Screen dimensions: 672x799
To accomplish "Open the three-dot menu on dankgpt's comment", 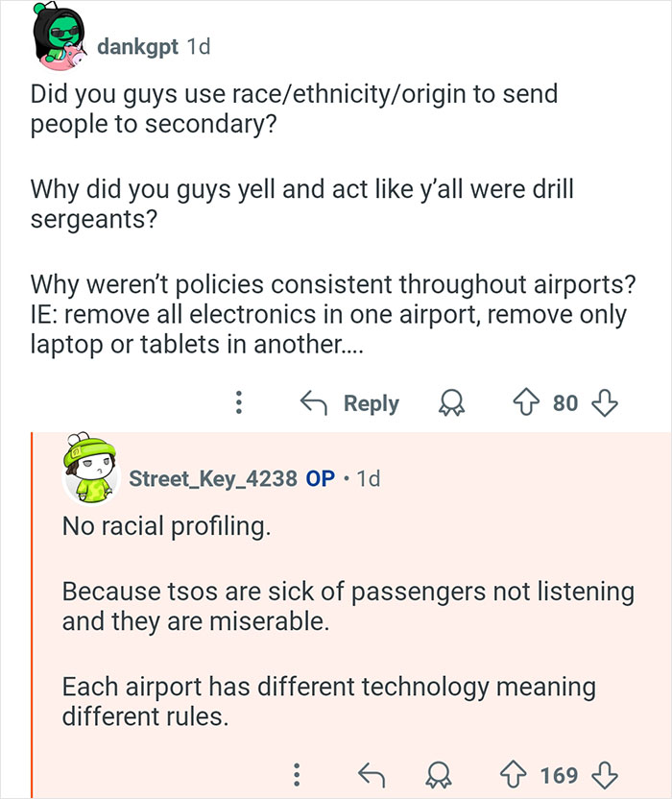I will pos(237,403).
